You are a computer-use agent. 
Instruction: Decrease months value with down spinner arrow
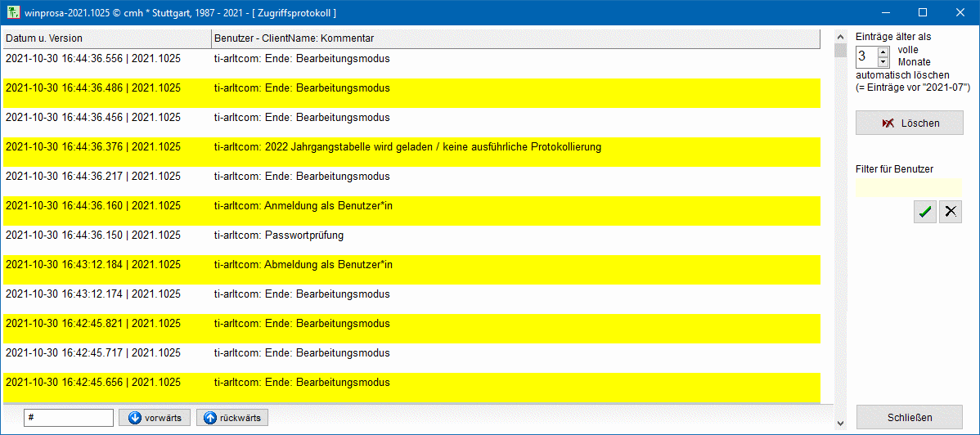click(x=883, y=62)
